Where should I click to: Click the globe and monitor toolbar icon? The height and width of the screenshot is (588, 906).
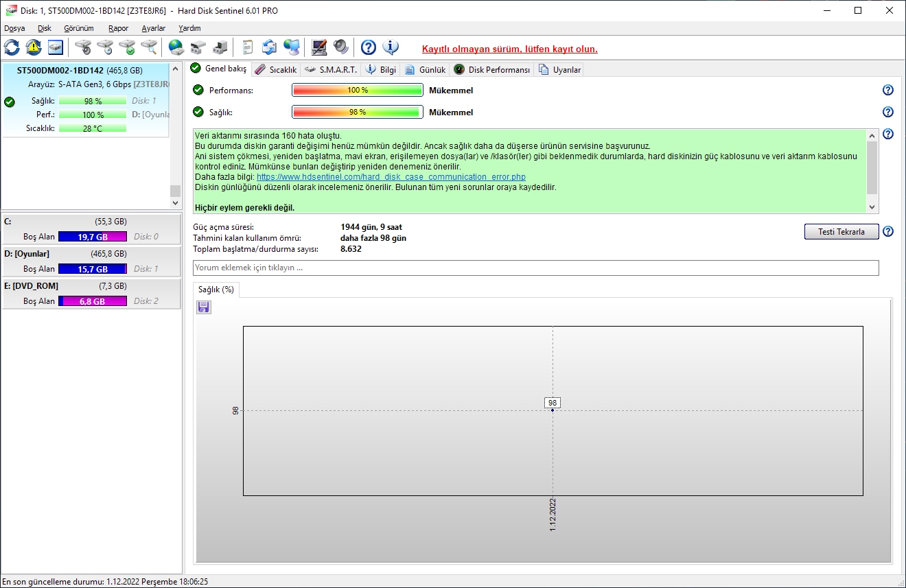pyautogui.click(x=292, y=47)
